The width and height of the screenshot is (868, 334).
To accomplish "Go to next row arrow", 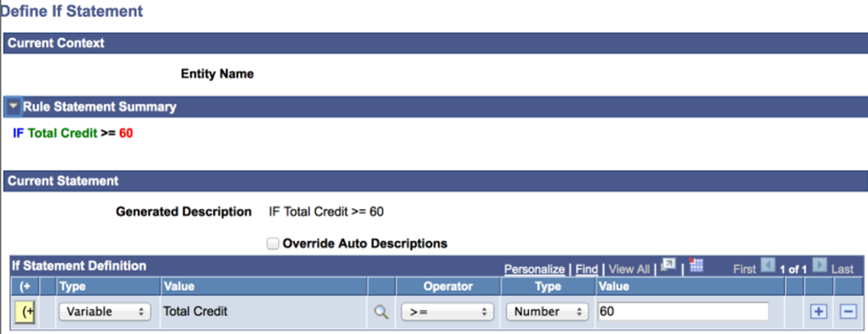I will tap(820, 266).
